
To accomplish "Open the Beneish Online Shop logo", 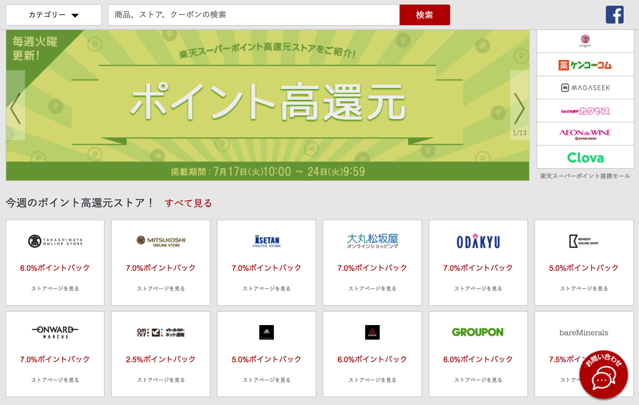I will point(584,241).
